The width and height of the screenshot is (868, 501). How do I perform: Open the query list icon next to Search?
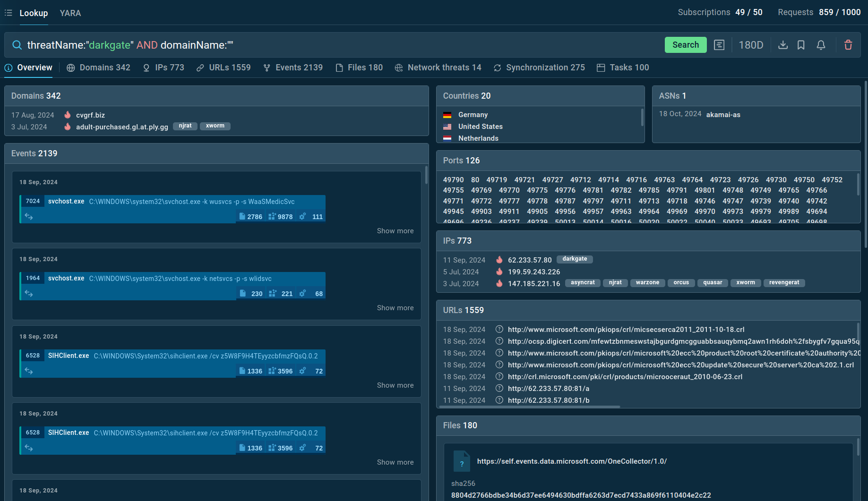point(719,45)
